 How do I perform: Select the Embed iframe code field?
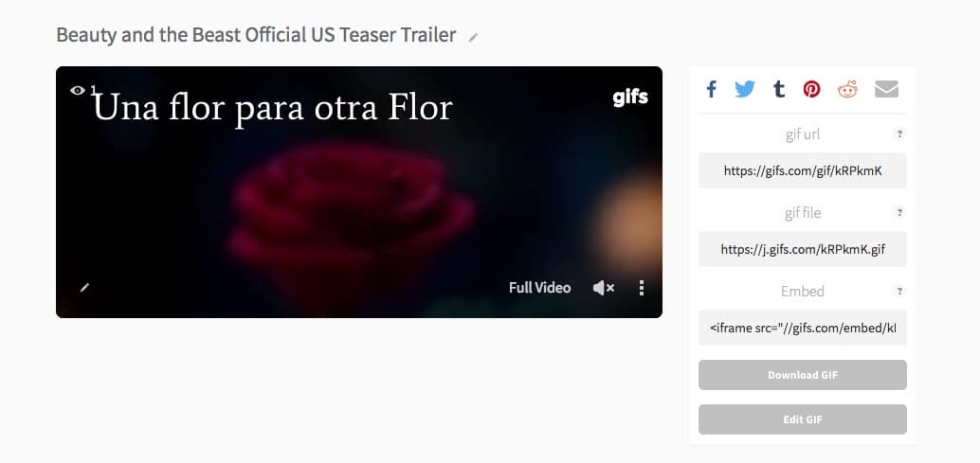pyautogui.click(x=803, y=328)
